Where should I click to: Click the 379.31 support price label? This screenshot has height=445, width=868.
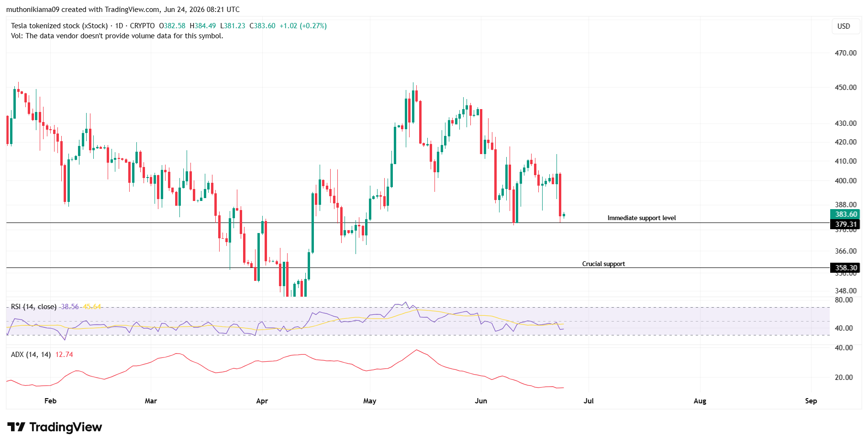pos(846,224)
